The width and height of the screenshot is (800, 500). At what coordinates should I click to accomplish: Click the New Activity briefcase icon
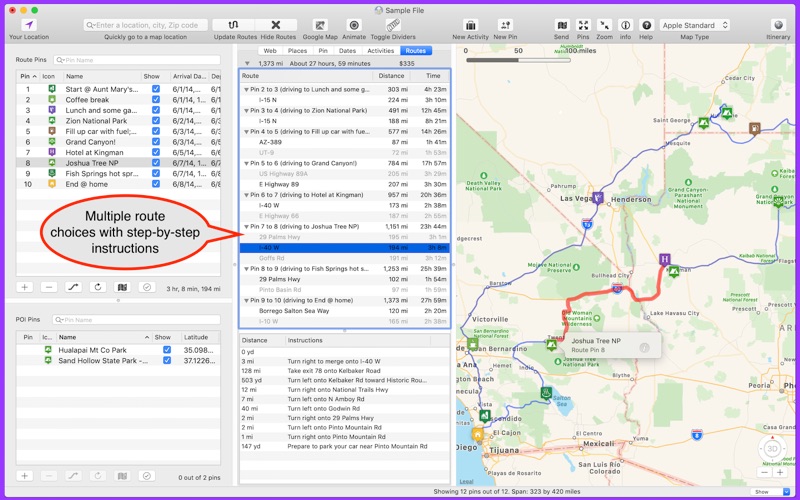click(x=470, y=24)
